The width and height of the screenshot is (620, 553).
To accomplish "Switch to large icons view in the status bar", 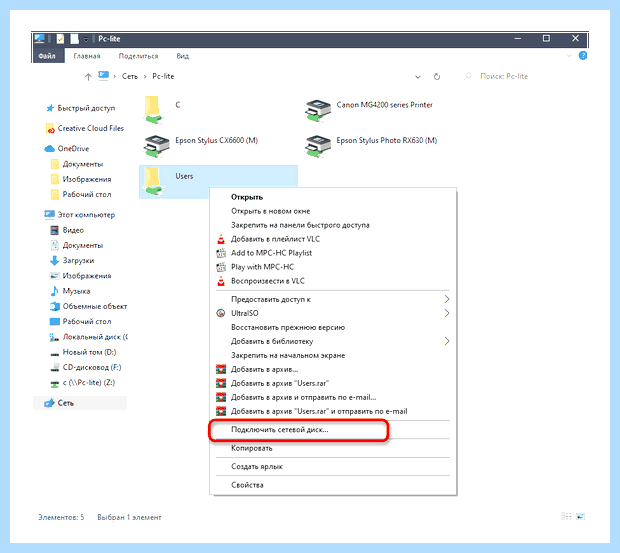I will coord(580,516).
